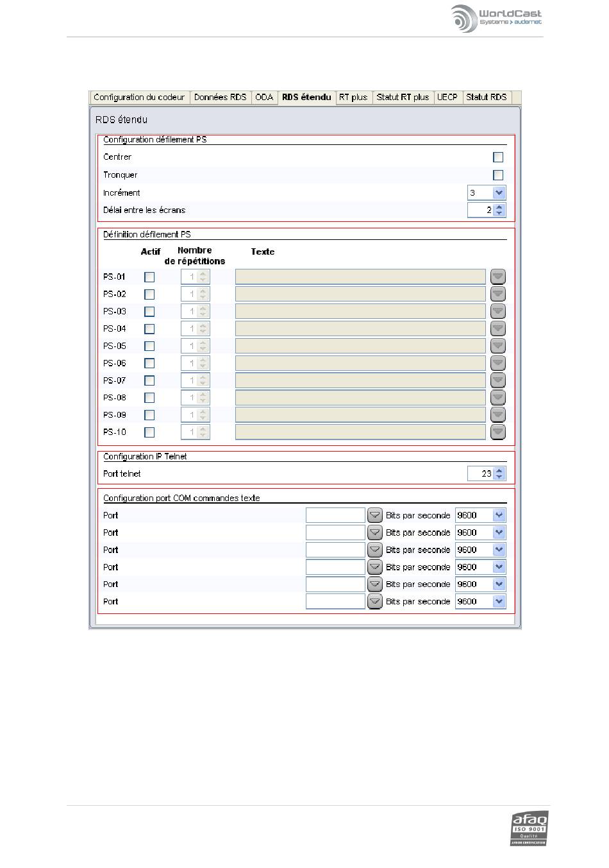The height and width of the screenshot is (868, 609).
Task: Open the Statut RT plus tab
Action: pos(403,98)
